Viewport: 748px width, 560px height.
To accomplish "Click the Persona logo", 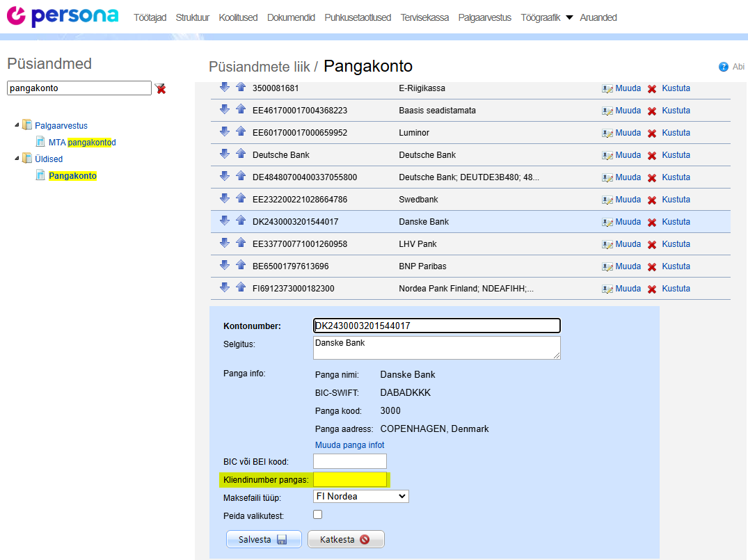I will pyautogui.click(x=63, y=16).
